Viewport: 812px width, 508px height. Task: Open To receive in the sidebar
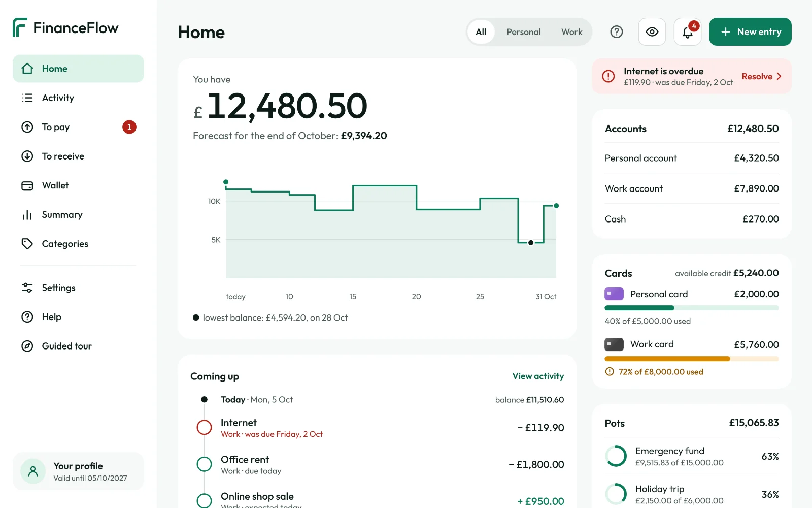pos(78,156)
